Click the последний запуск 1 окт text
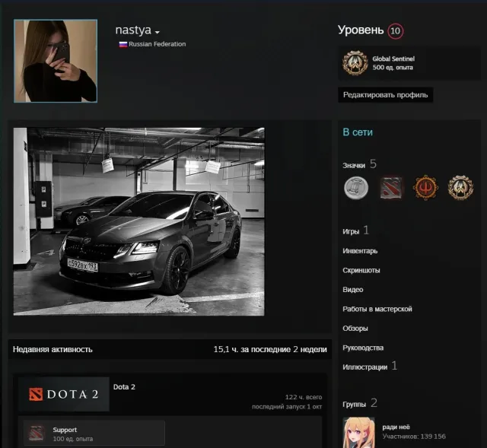 287,407
